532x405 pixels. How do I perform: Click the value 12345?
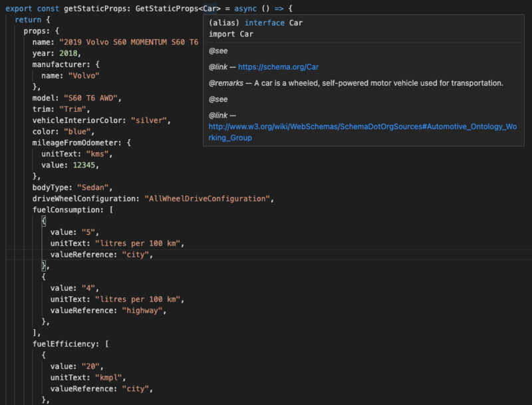point(84,165)
